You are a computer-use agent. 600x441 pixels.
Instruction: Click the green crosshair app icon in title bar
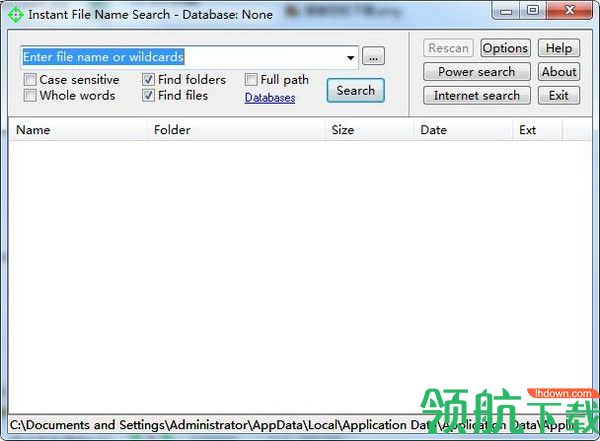tap(16, 15)
